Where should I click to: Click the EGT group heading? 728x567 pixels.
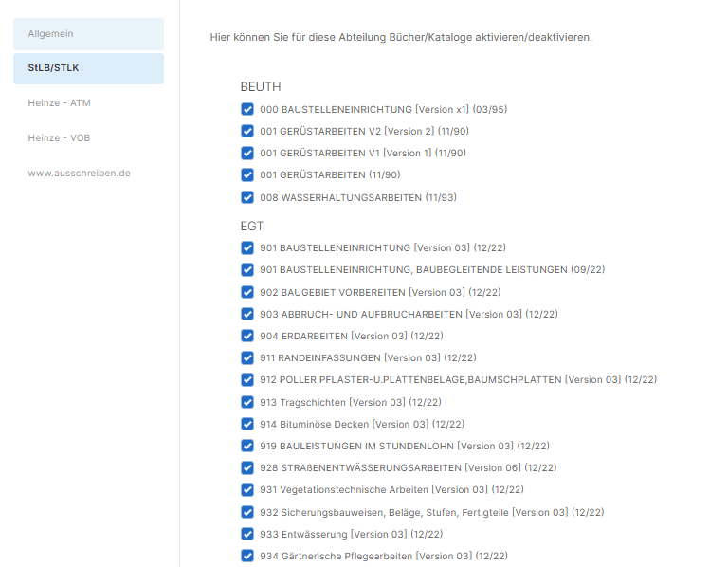(x=251, y=227)
